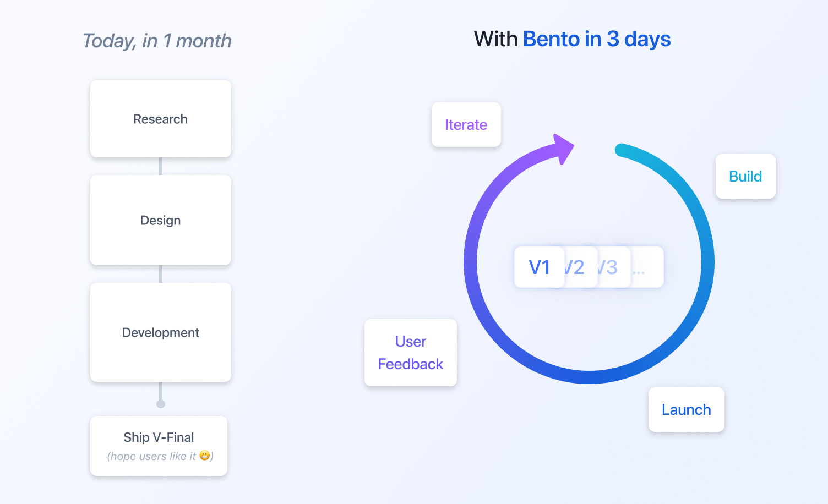The image size is (828, 504).
Task: Choose the Development step card
Action: 161,333
